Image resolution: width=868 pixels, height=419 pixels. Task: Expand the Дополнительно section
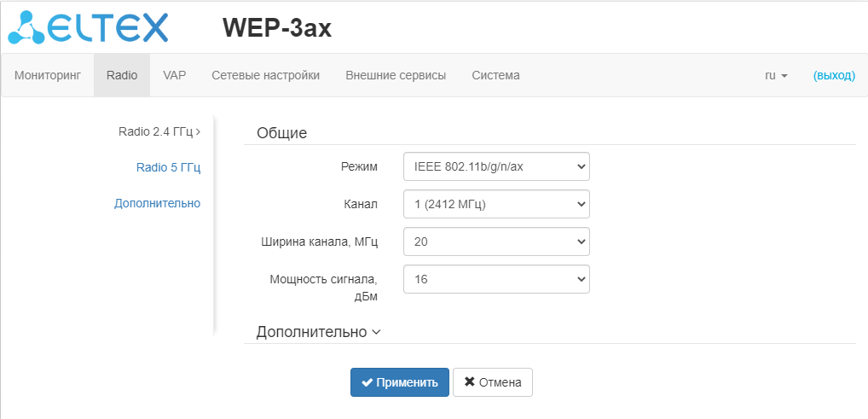click(x=318, y=332)
